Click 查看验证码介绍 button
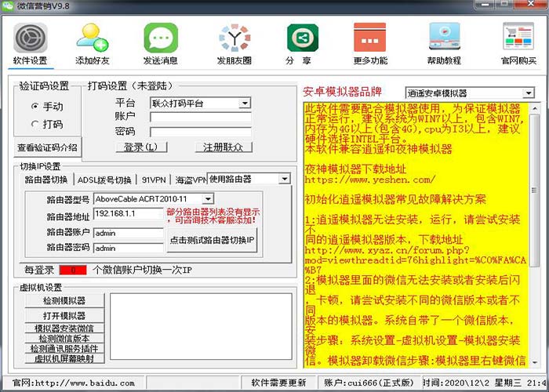549x392 pixels. click(47, 147)
